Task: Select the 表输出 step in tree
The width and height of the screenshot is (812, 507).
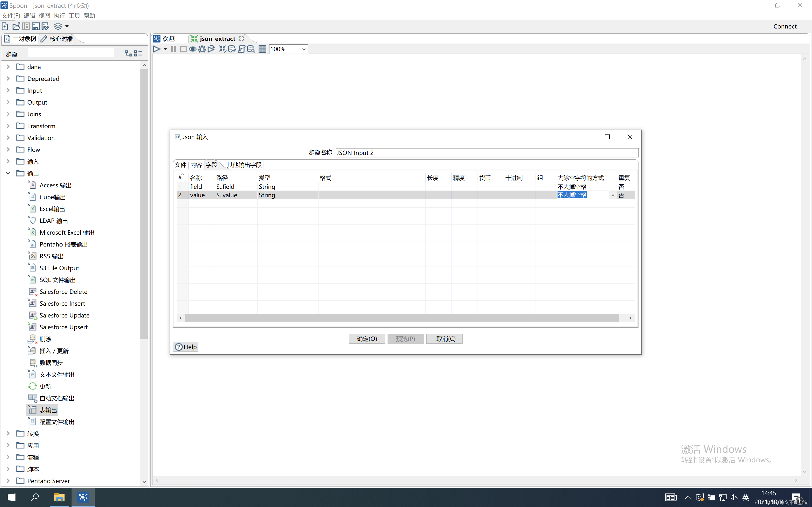Action: [x=48, y=410]
